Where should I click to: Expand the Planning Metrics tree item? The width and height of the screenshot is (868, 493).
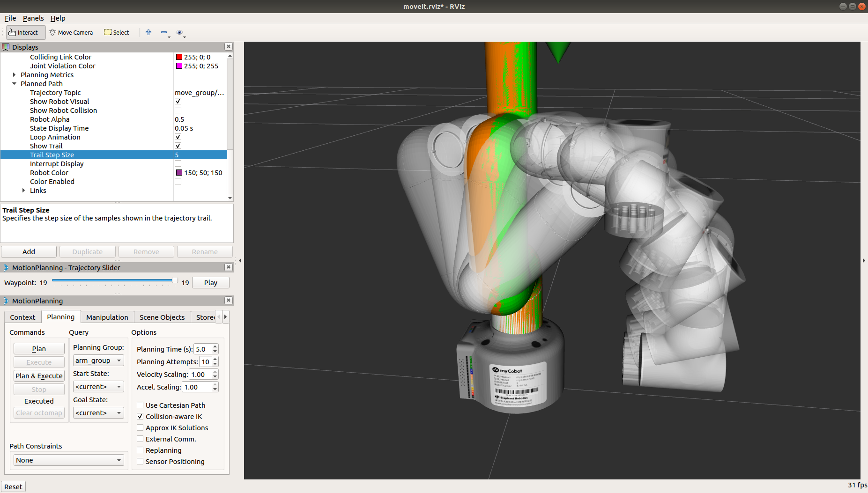tap(14, 75)
